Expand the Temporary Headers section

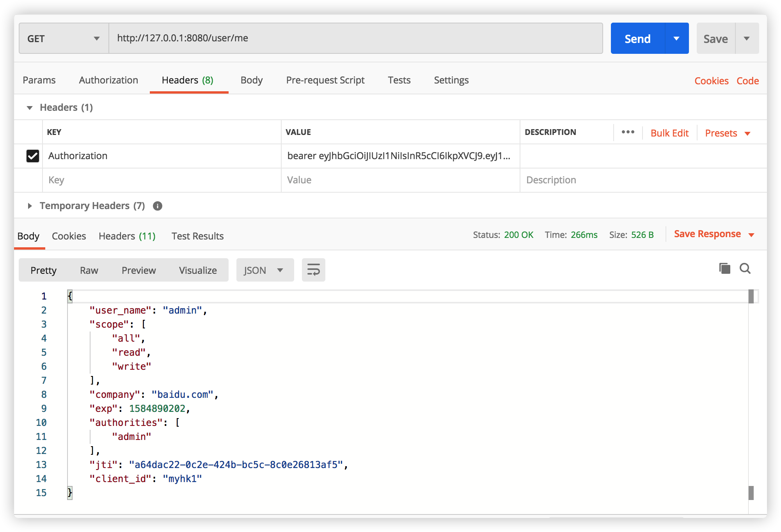30,206
